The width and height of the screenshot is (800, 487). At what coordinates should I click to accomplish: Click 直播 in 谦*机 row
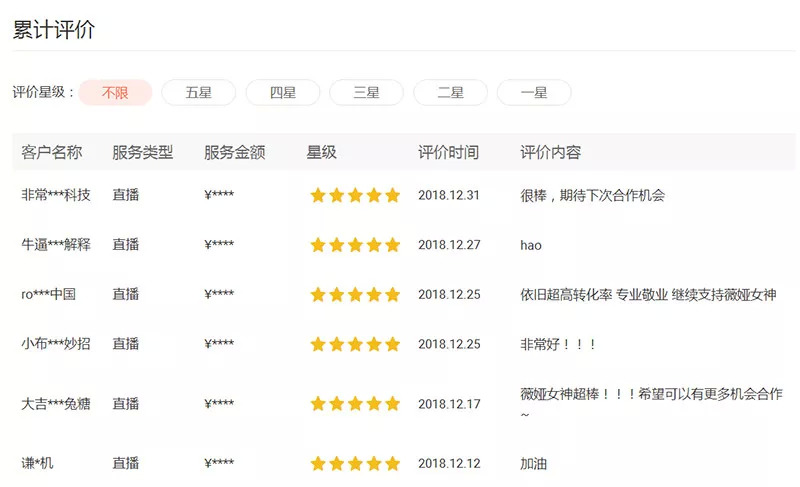click(x=126, y=463)
